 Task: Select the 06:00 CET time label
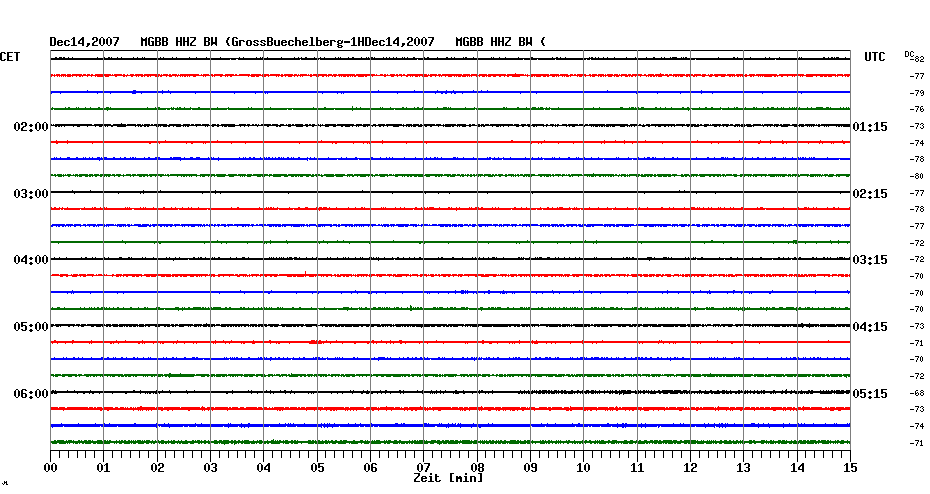(x=31, y=394)
